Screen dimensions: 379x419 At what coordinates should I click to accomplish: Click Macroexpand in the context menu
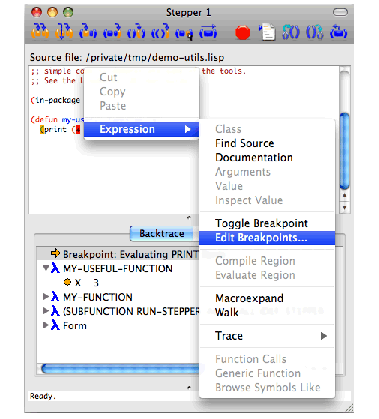click(249, 298)
